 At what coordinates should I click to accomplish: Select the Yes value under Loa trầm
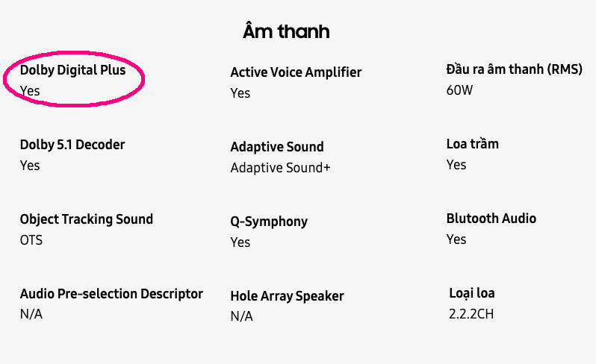tap(456, 165)
